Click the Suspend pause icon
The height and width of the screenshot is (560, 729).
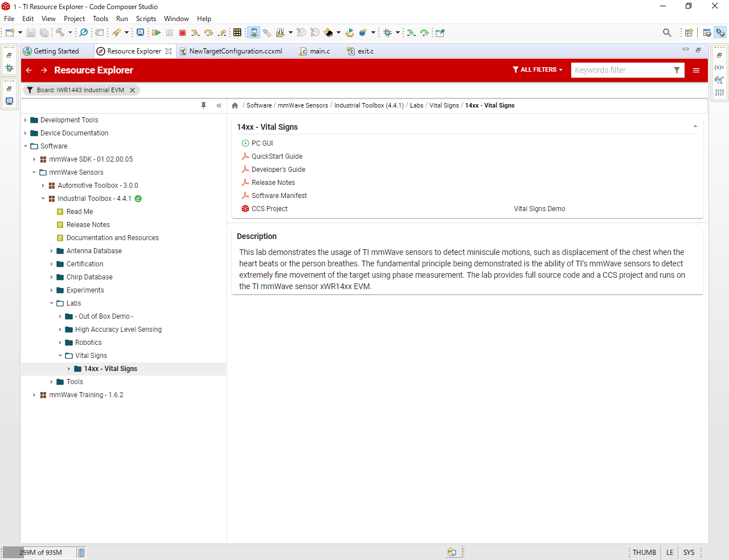pyautogui.click(x=169, y=33)
